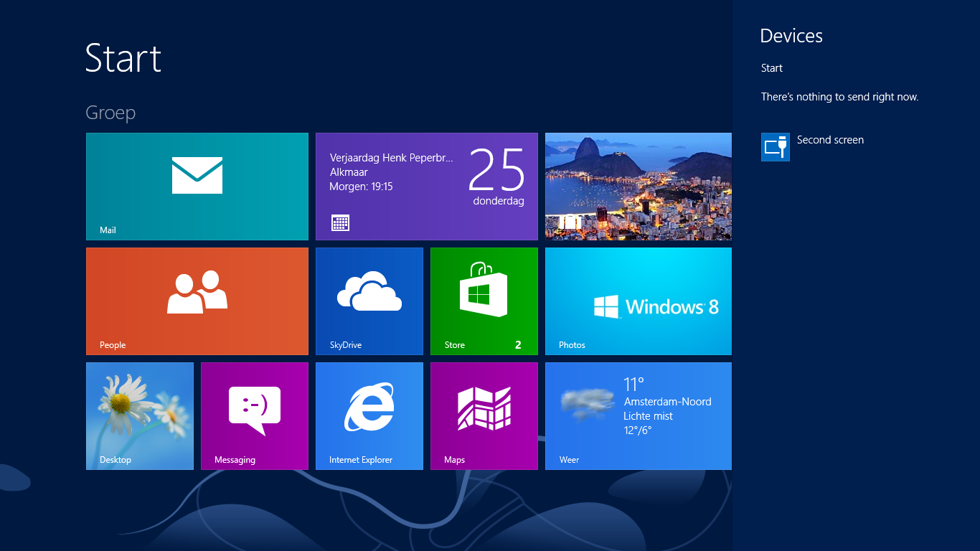This screenshot has height=551, width=980.
Task: Launch Internet Explorer from its e icon
Action: [369, 407]
